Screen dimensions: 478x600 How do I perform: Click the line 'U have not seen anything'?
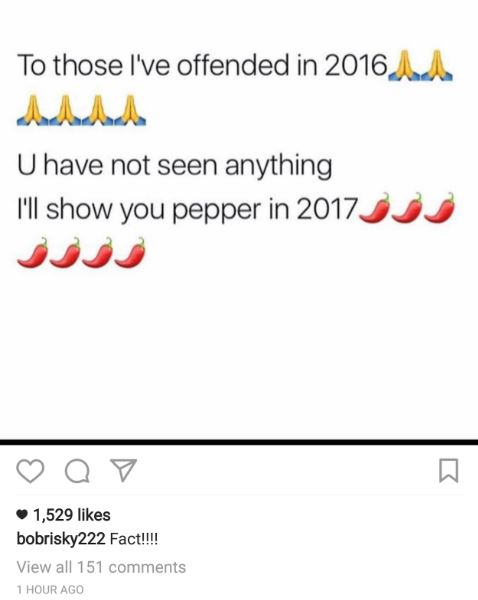coord(175,167)
